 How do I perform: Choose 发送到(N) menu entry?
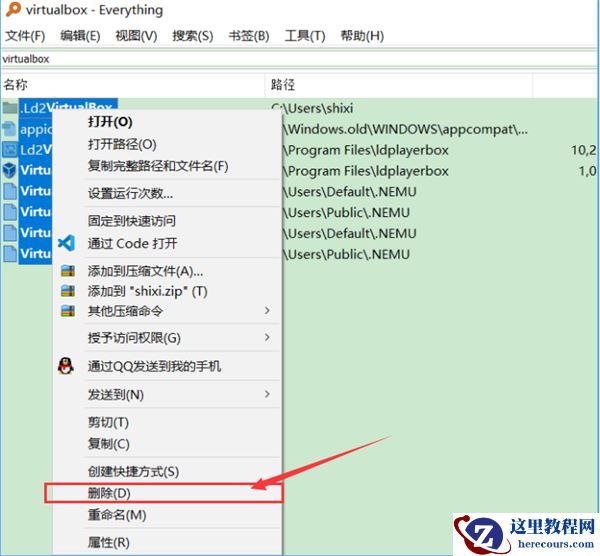tap(116, 395)
